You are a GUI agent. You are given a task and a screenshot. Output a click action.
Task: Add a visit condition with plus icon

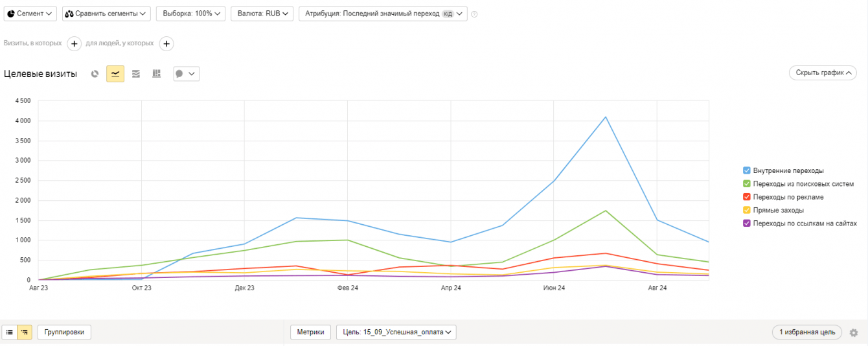[x=74, y=43]
